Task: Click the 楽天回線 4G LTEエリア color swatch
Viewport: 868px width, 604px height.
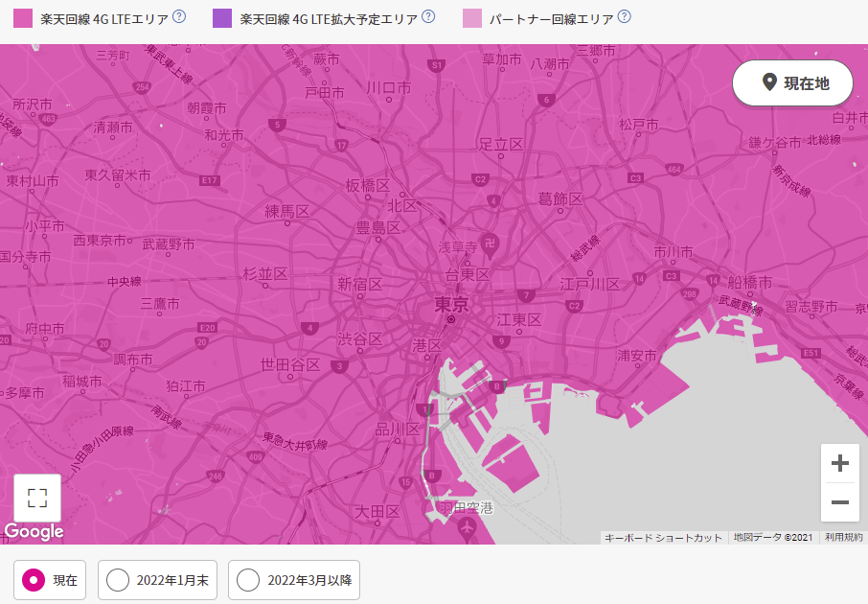Action: (22, 18)
